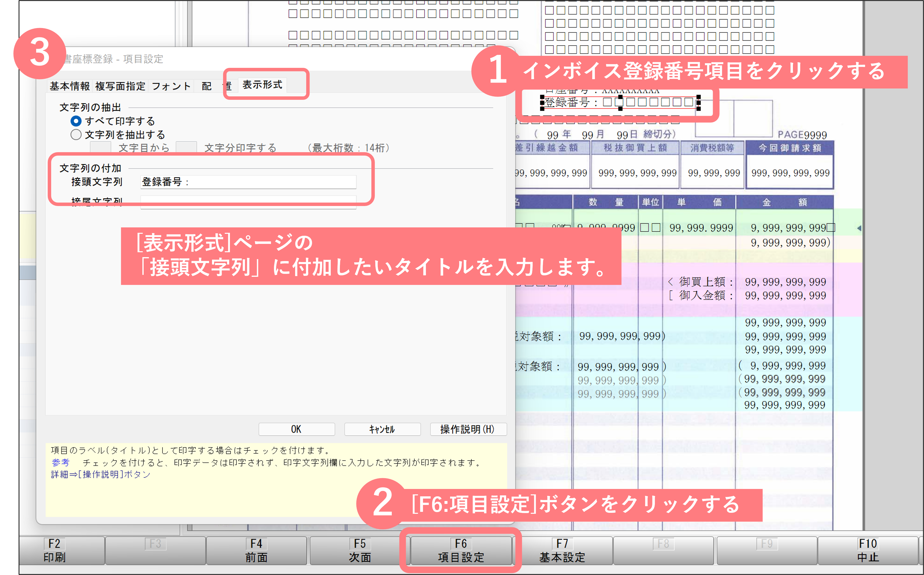This screenshot has height=575, width=924.
Task: Click the 締切分 date text
Action: 659,134
